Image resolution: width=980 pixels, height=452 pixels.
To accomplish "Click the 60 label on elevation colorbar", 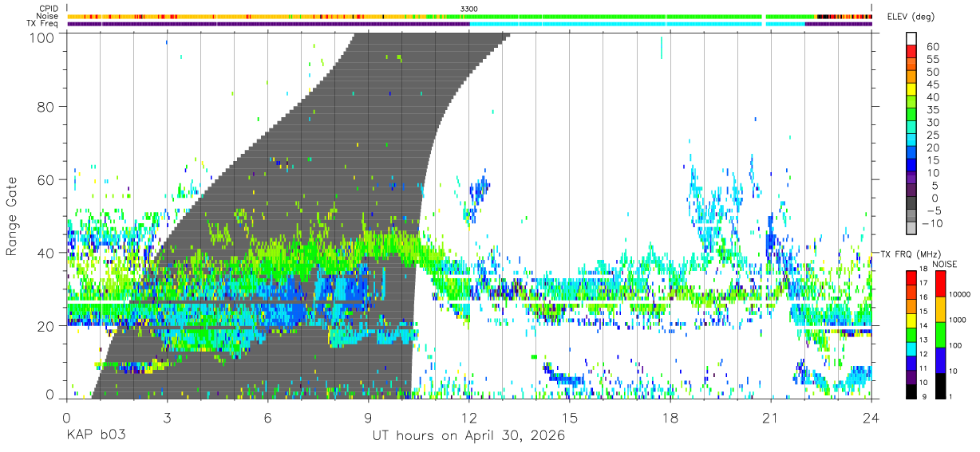I will (932, 46).
